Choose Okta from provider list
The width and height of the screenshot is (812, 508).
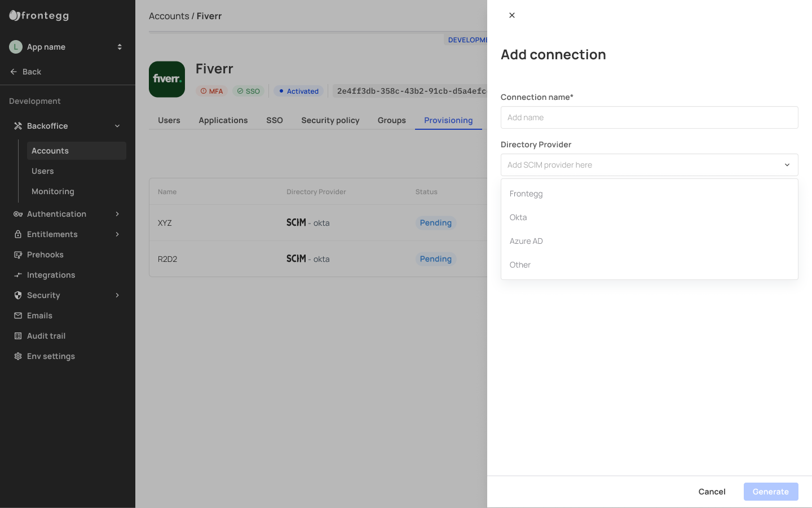pyautogui.click(x=650, y=217)
